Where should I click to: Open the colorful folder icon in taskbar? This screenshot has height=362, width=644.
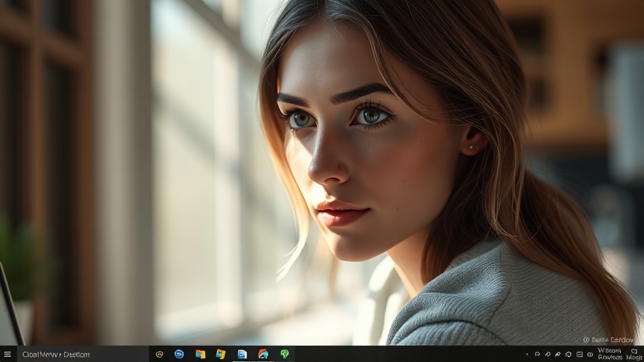point(200,354)
